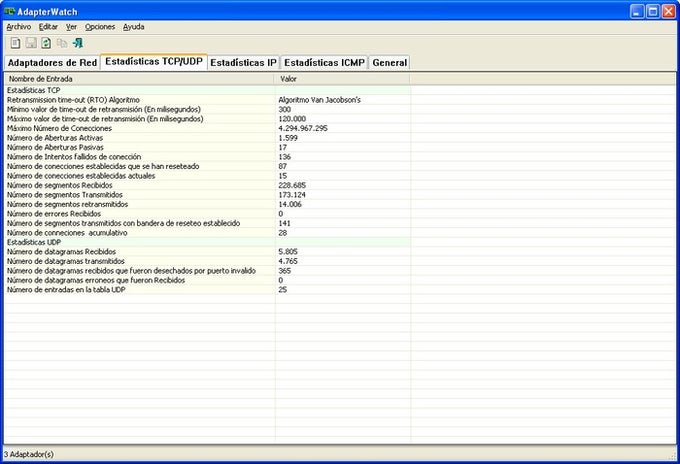This screenshot has width=680, height=464.
Task: Click the Exit toolbar icon
Action: 78,43
